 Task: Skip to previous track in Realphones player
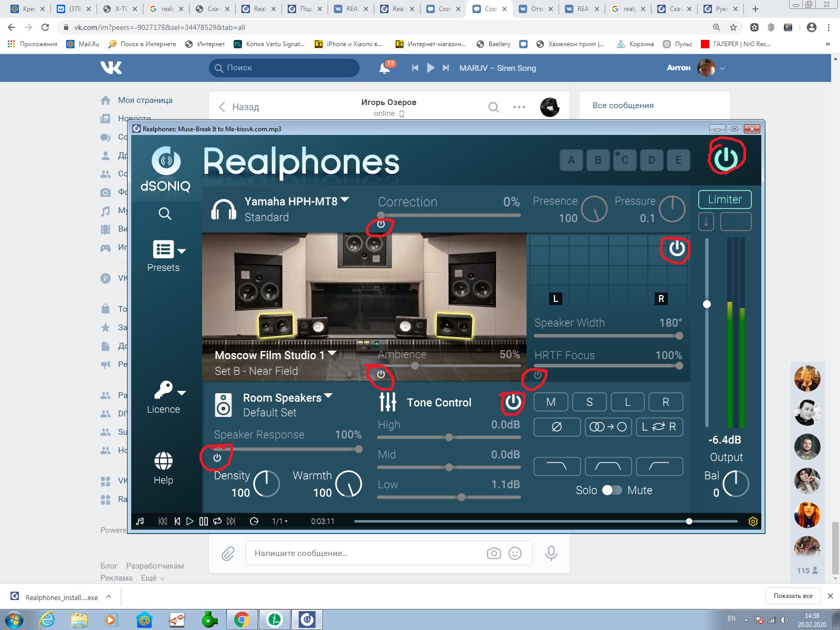pyautogui.click(x=163, y=521)
